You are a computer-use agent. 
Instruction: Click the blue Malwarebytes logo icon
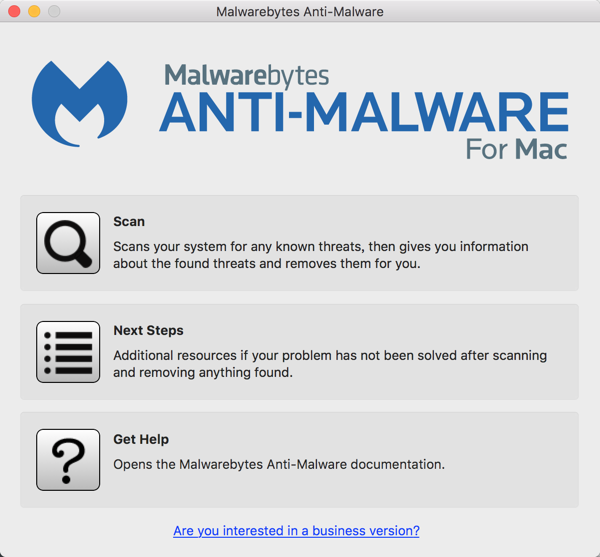(x=80, y=103)
